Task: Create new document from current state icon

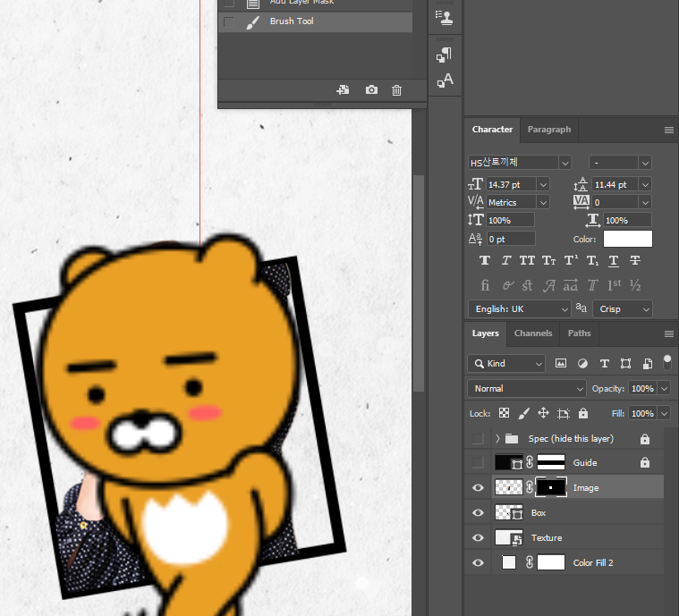Action: click(343, 90)
